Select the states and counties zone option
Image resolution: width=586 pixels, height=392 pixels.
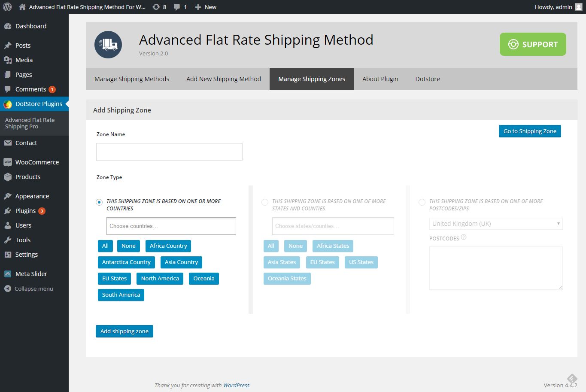pos(265,202)
